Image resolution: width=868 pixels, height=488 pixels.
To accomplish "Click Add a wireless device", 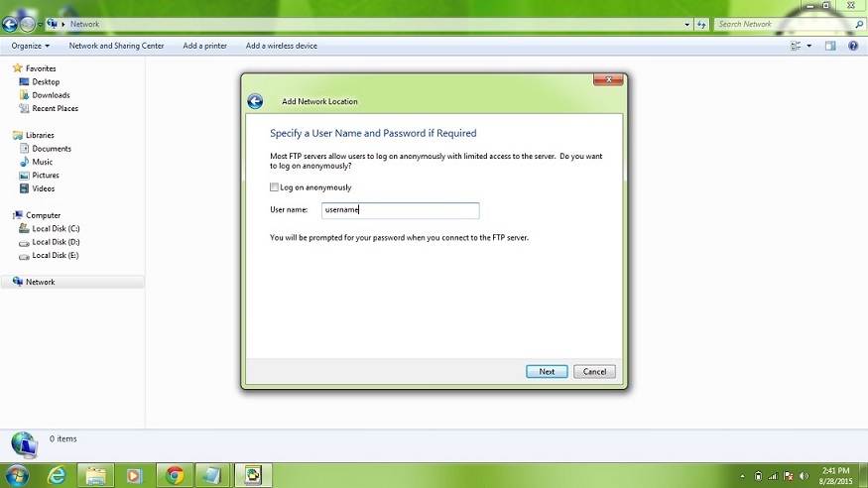I will [x=281, y=46].
